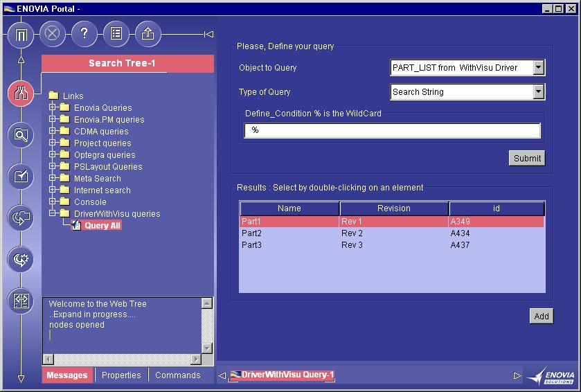581x392 pixels.
Task: Expand the Enovia Queries folder
Action: point(52,107)
